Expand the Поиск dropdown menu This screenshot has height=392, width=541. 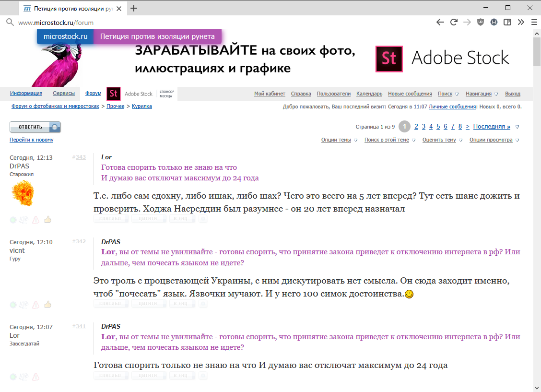[x=448, y=94]
